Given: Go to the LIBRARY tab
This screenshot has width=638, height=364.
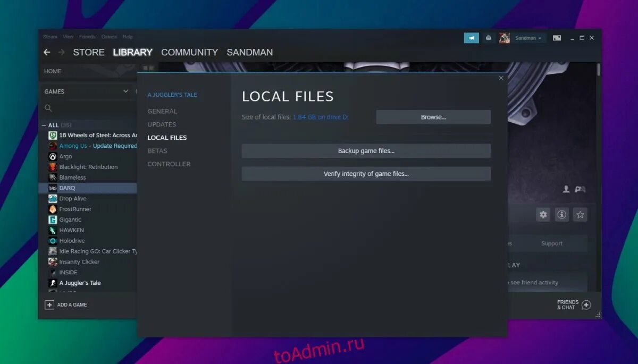Looking at the screenshot, I should (x=133, y=52).
